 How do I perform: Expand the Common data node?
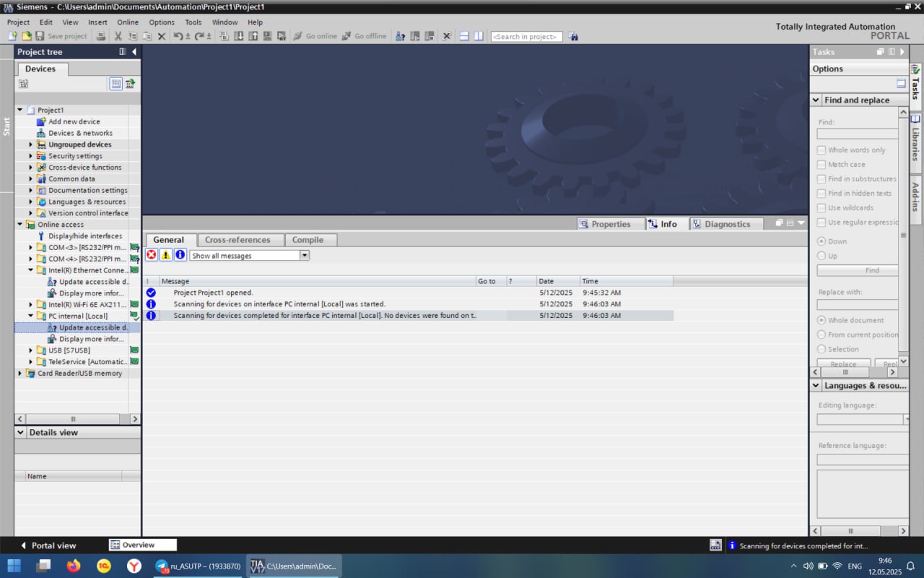pyautogui.click(x=31, y=179)
